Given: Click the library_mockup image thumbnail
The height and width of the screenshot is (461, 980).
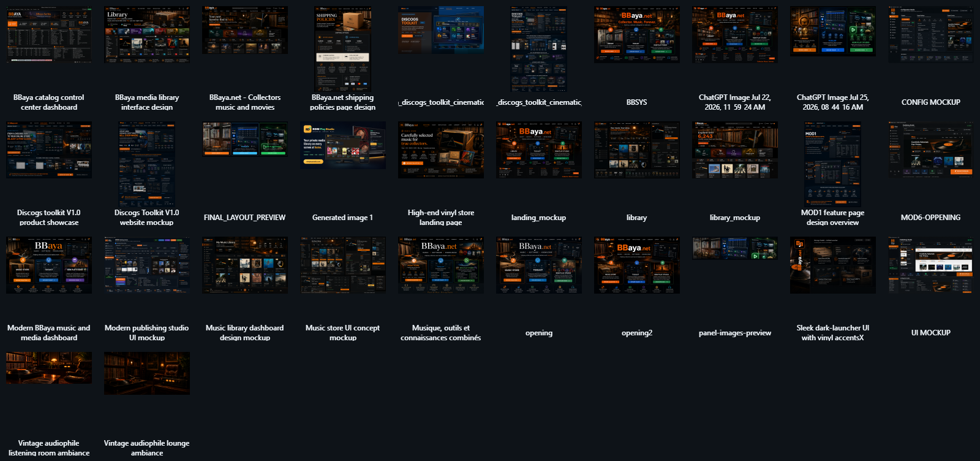Looking at the screenshot, I should 735,150.
